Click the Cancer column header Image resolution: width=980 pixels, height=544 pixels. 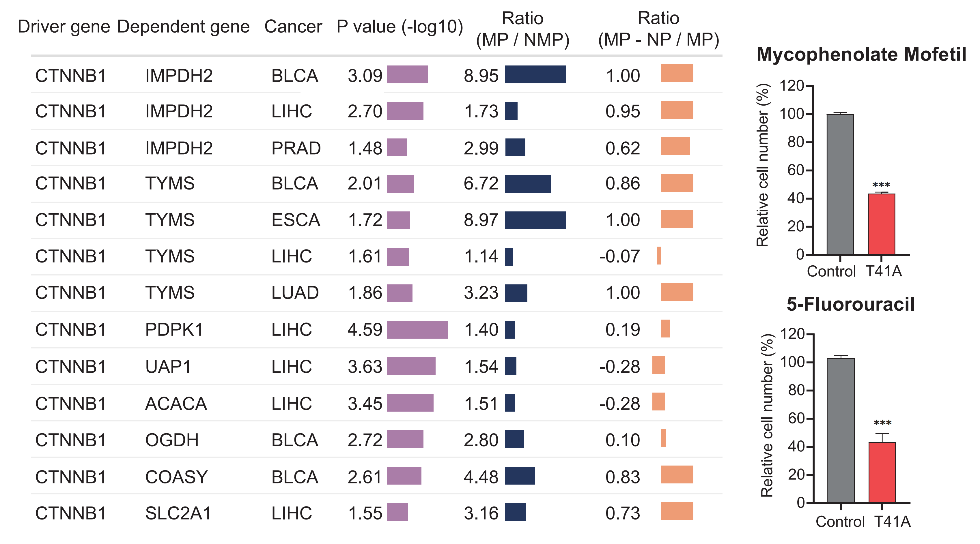point(293,27)
